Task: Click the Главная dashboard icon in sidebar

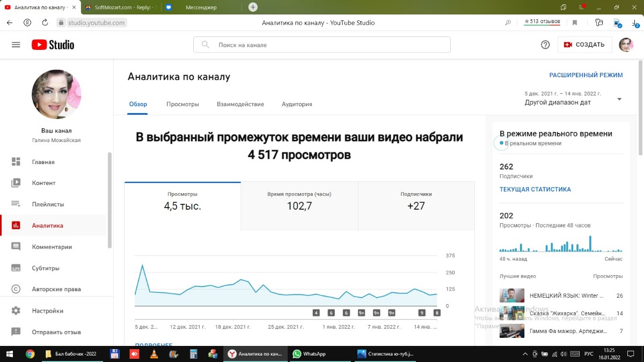Action: point(16,162)
